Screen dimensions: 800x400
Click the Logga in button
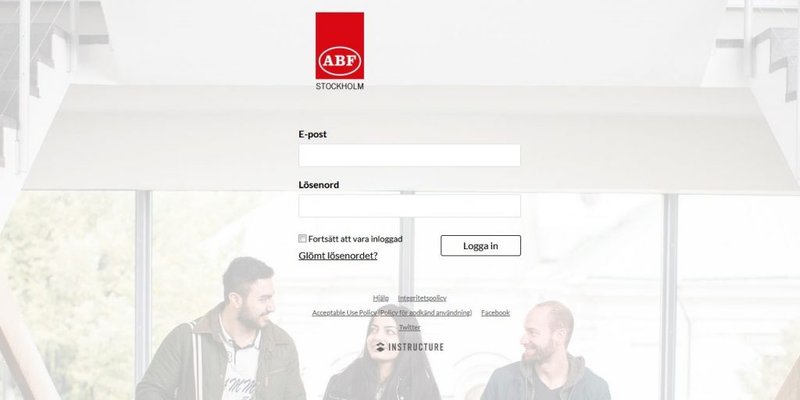pos(481,245)
